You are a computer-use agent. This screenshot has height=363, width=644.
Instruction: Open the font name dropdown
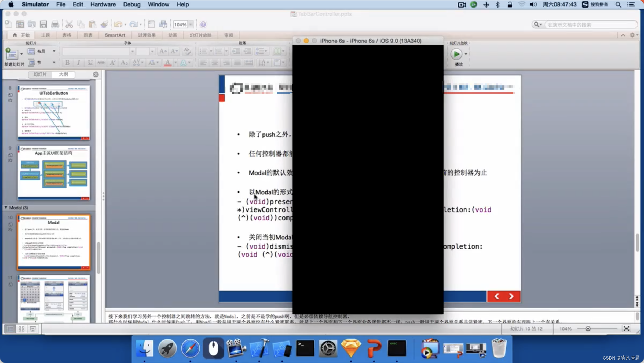click(x=132, y=51)
